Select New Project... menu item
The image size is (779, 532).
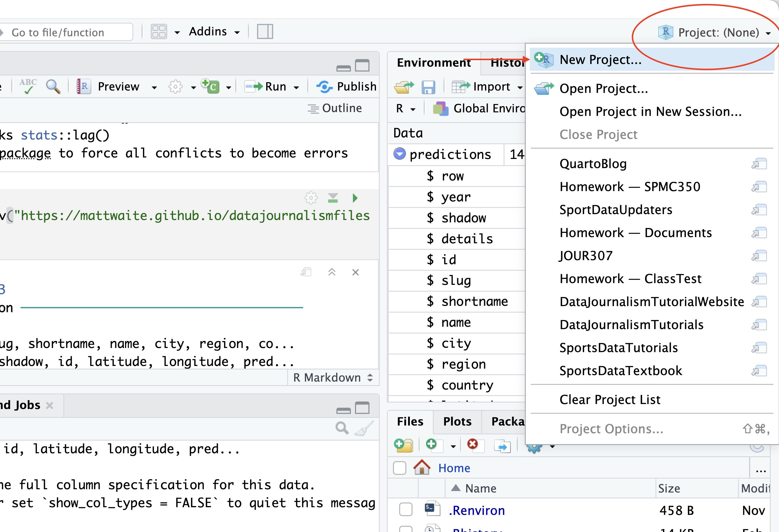pos(652,60)
